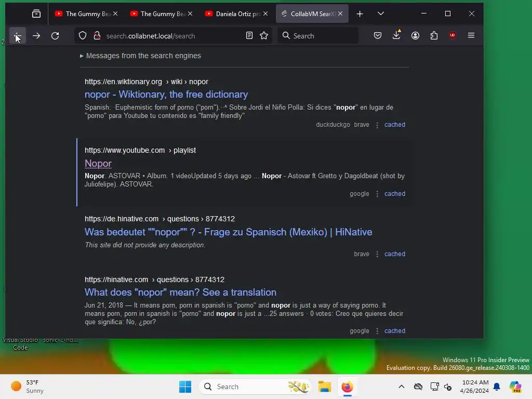The height and width of the screenshot is (399, 532).
Task: Open the Downloads panel icon
Action: point(396,36)
